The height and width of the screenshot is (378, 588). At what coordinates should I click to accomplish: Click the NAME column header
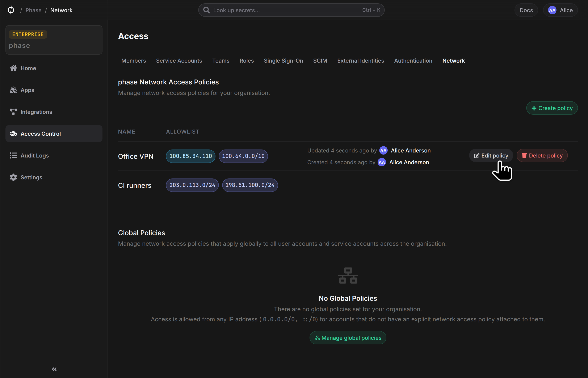126,131
